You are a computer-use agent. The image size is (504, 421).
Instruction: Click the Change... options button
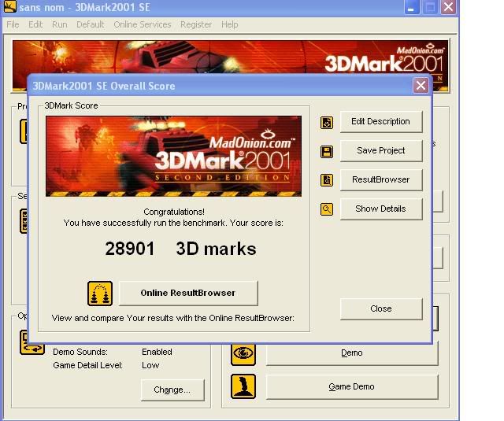(x=172, y=390)
